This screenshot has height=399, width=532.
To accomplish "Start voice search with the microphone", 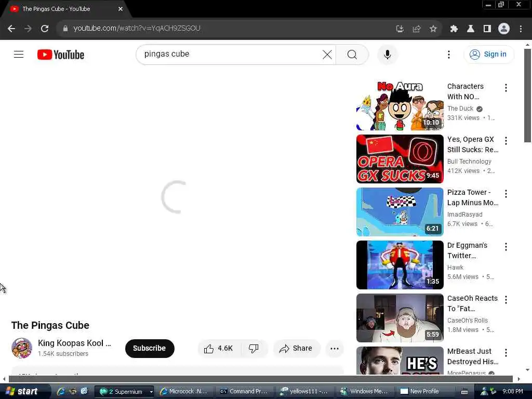I will [387, 54].
